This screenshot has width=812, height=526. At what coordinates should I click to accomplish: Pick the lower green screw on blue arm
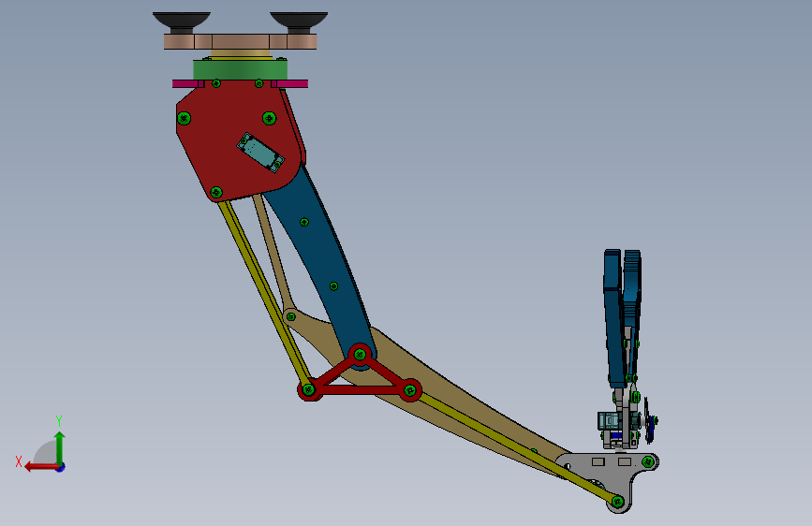point(333,285)
